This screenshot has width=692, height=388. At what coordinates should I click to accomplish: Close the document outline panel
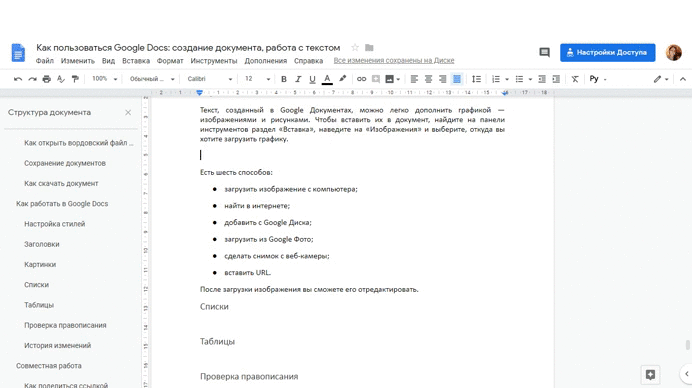[x=128, y=113]
